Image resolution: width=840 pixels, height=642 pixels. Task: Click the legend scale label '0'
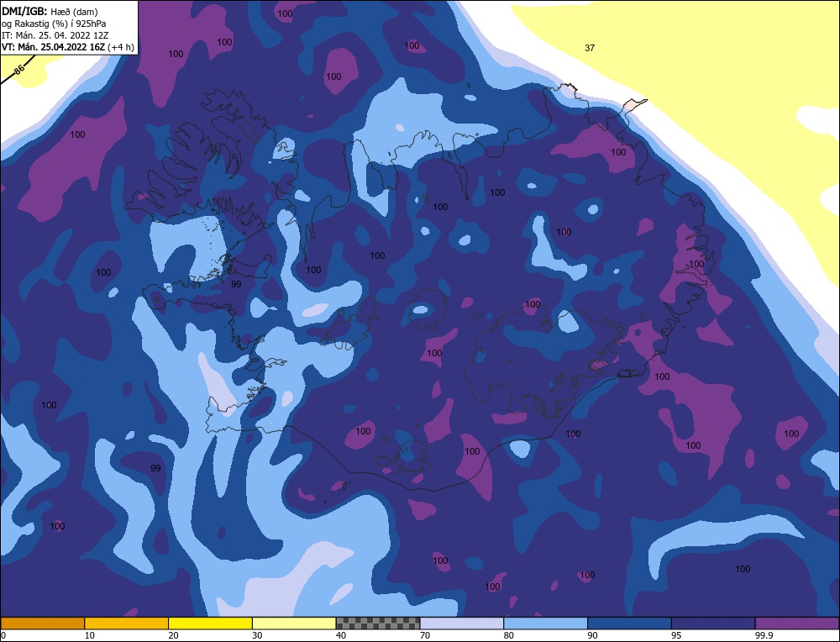pyautogui.click(x=3, y=636)
